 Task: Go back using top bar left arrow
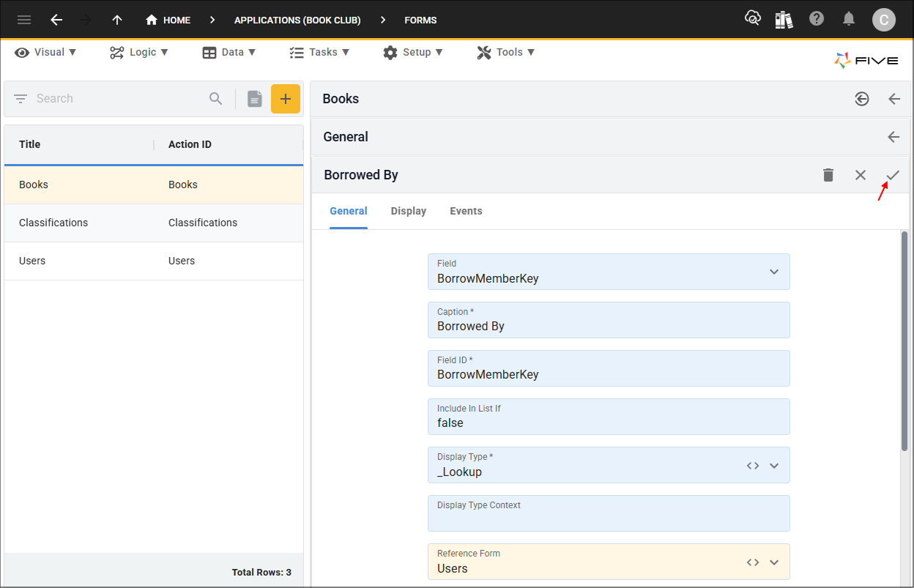(56, 20)
